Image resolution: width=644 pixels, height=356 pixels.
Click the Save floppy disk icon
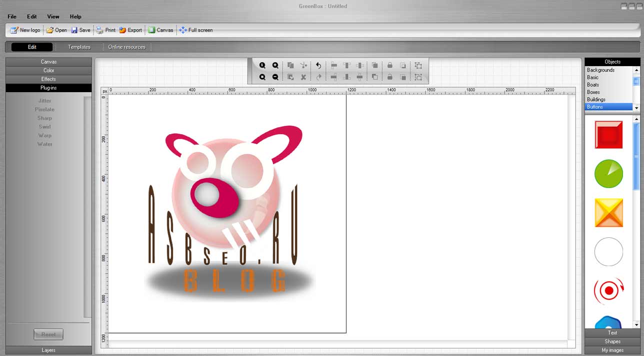coord(74,30)
